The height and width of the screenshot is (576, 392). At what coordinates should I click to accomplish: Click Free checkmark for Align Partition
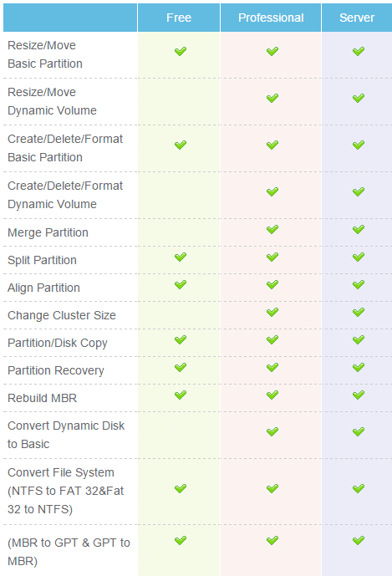181,285
